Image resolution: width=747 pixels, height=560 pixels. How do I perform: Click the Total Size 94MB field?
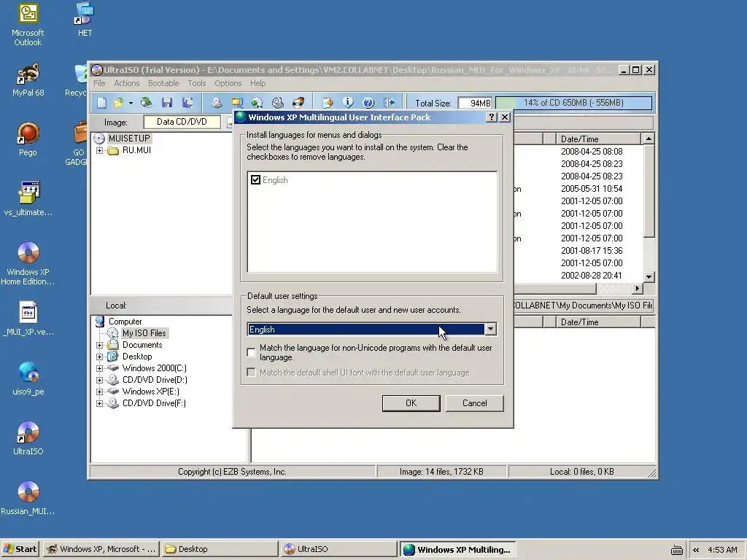(x=475, y=103)
